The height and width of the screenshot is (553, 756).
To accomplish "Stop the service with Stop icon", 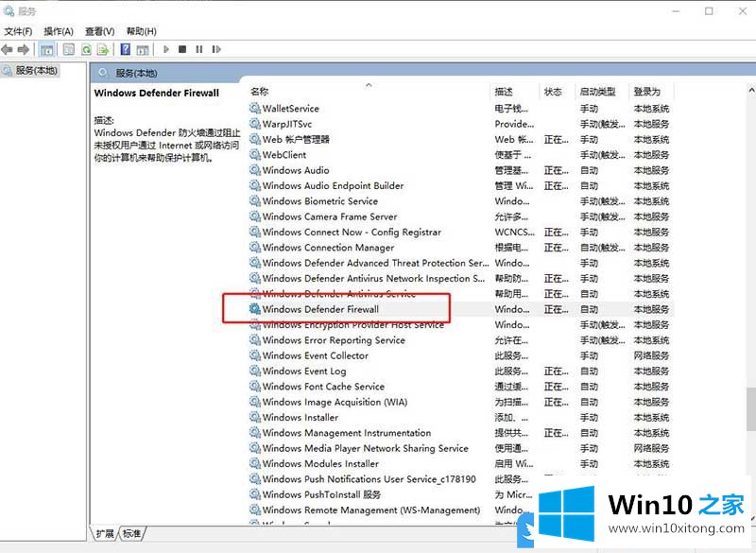I will (182, 49).
